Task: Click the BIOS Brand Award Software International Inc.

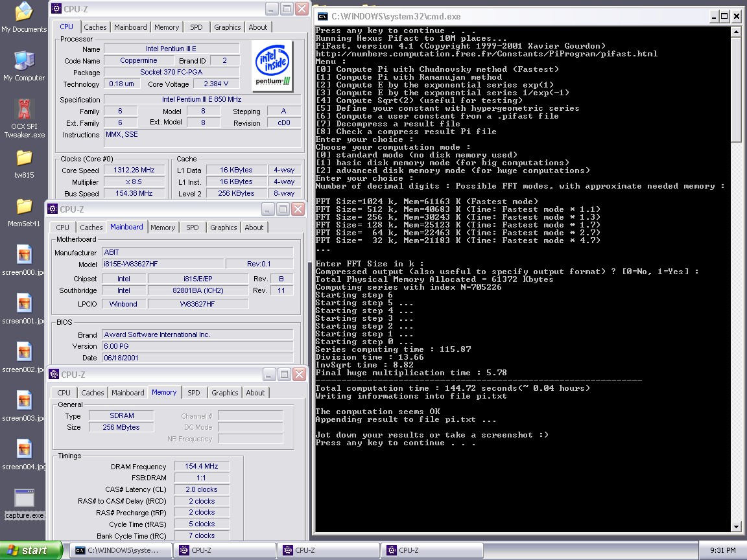Action: point(197,334)
